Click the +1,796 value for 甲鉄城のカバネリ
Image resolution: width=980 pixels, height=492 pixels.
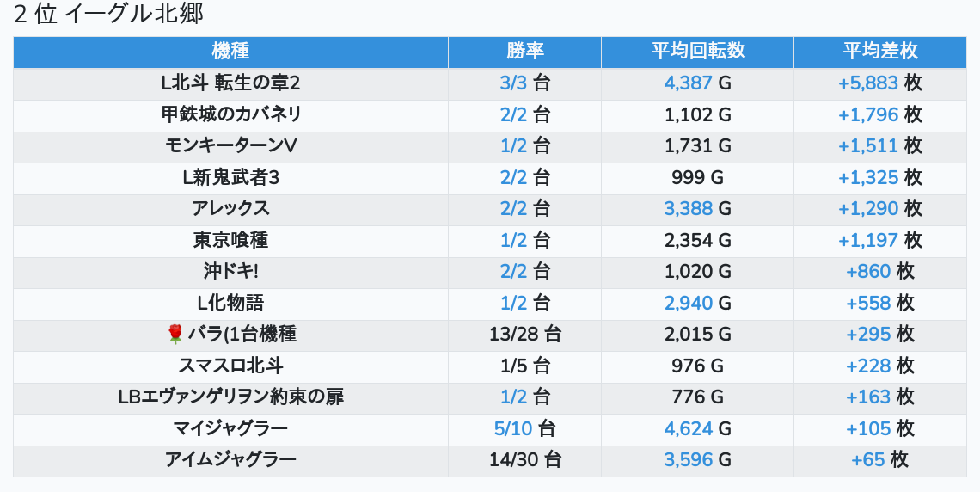click(x=868, y=114)
